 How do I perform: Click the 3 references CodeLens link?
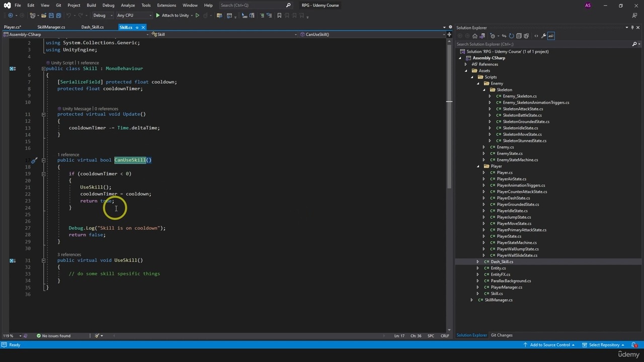(x=69, y=255)
